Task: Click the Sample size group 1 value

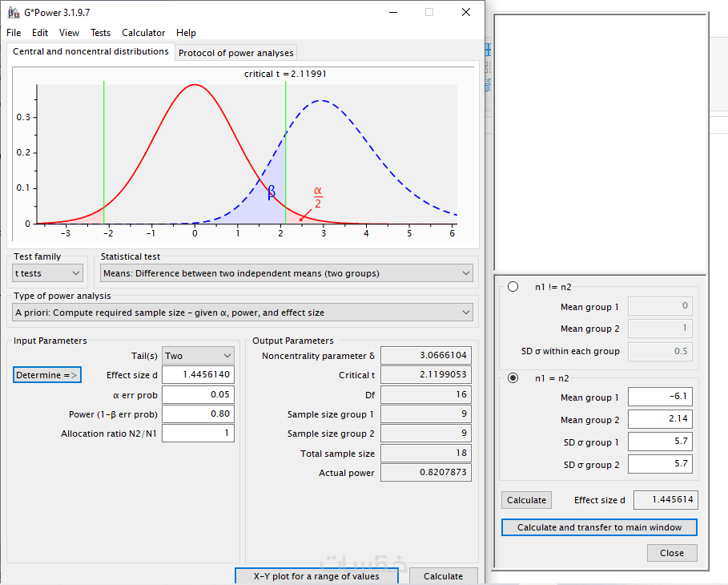Action: (x=426, y=414)
